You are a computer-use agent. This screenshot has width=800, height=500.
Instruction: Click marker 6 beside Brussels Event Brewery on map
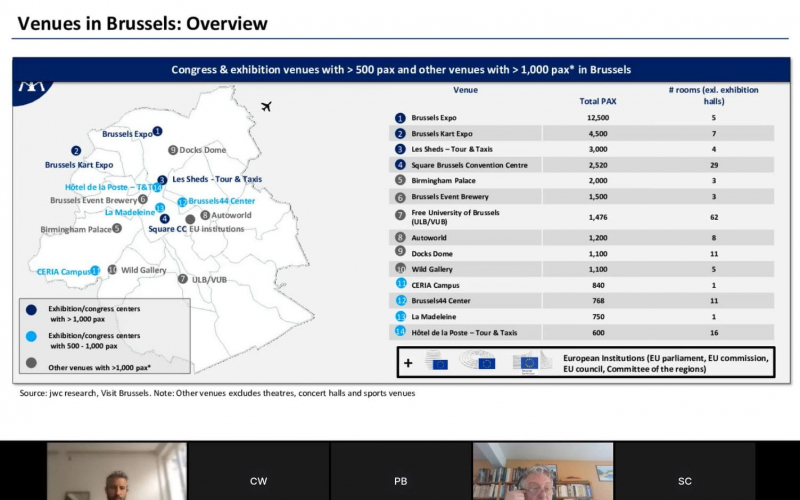pos(143,199)
